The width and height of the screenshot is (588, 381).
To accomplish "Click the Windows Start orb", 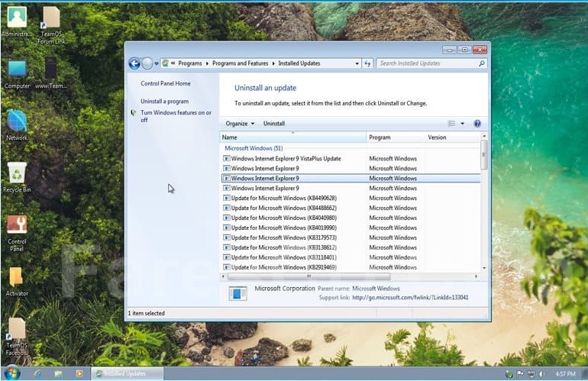I will pos(11,373).
